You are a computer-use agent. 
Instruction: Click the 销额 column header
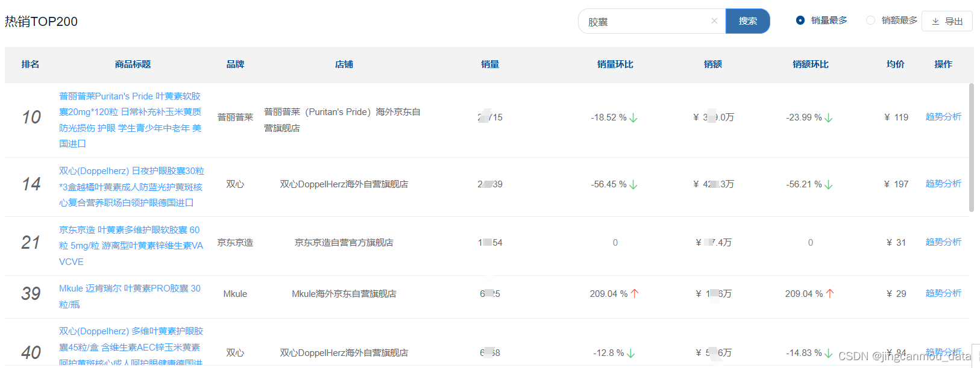coord(713,64)
